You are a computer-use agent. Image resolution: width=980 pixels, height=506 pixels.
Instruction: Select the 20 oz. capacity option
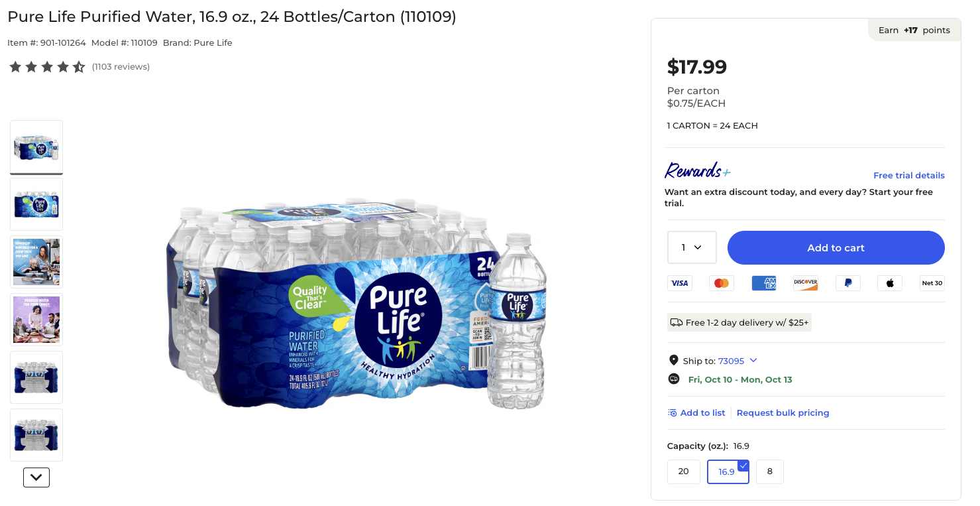683,472
